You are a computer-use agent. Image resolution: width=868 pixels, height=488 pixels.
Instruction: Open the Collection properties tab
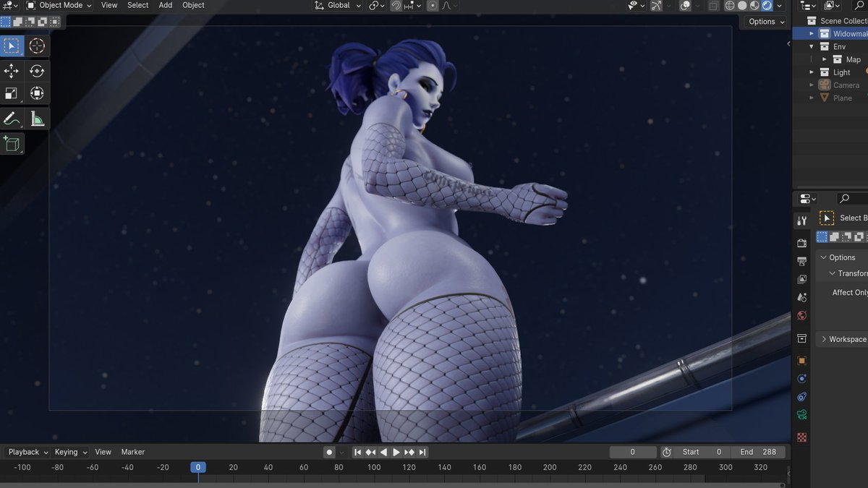click(x=801, y=338)
